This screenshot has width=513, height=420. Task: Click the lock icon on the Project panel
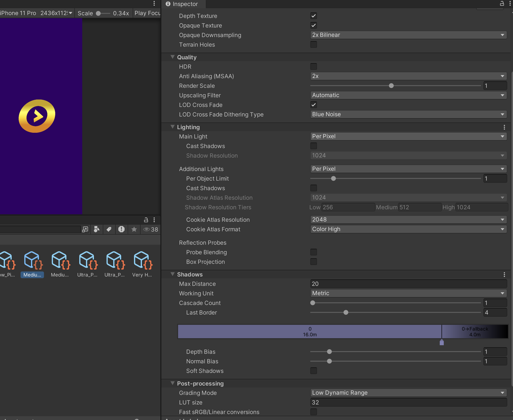click(146, 220)
